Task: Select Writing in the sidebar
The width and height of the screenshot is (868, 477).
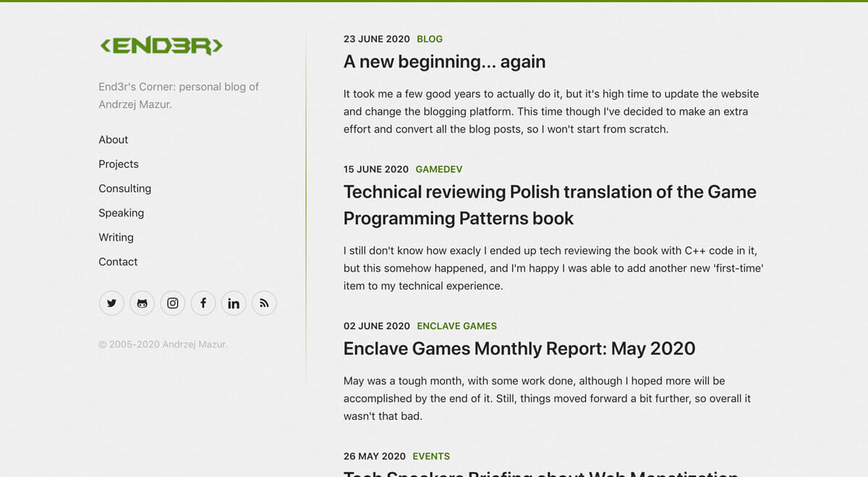Action: (116, 237)
